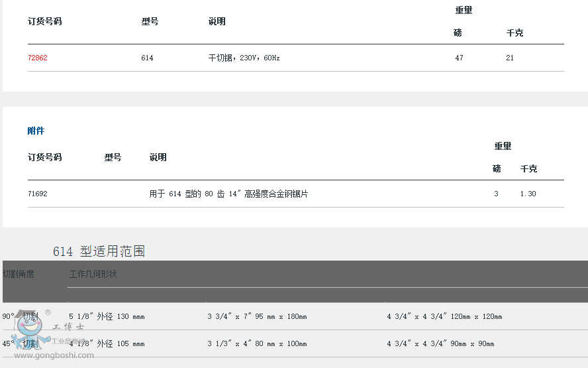Screen dimensions: 588x368
Task: Click the 切割角度 column header
Action: pyautogui.click(x=19, y=274)
